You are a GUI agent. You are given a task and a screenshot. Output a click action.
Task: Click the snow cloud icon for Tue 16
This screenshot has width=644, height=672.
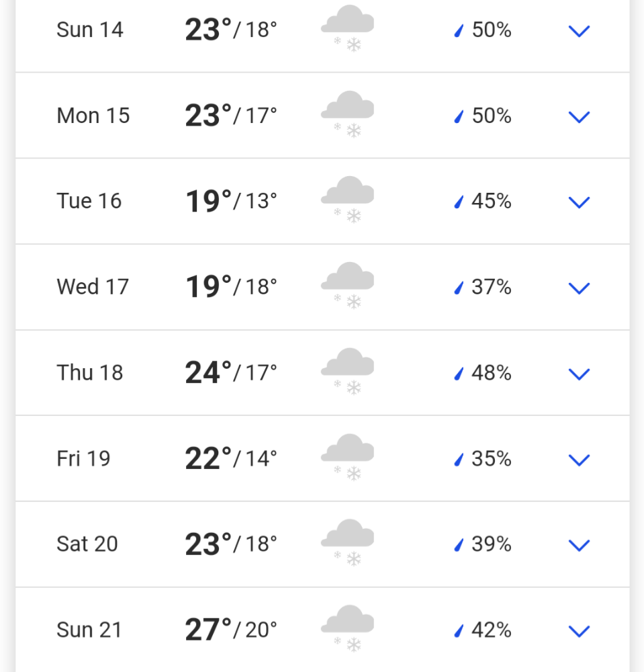[348, 200]
